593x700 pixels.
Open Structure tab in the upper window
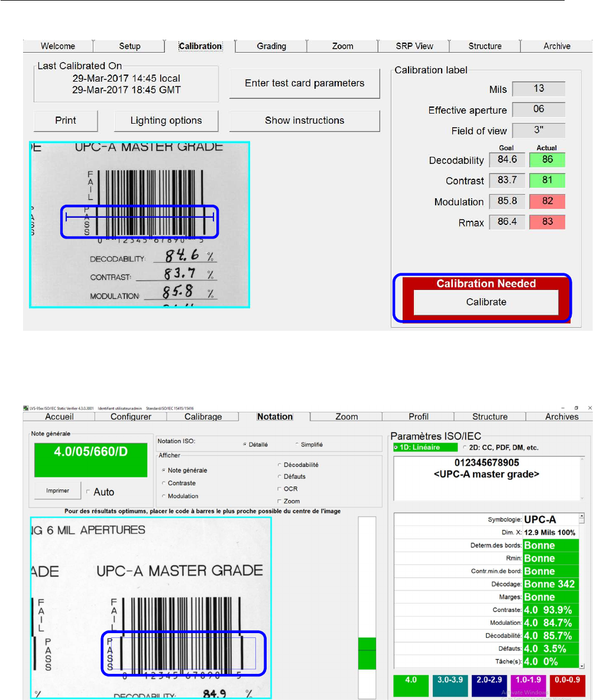tap(485, 46)
